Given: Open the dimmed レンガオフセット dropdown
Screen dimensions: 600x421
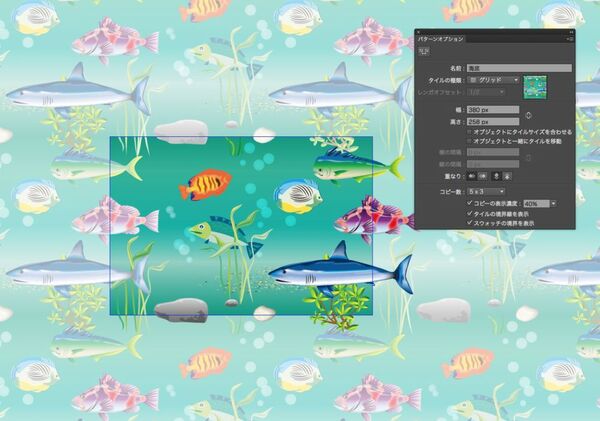Looking at the screenshot, I should pyautogui.click(x=486, y=92).
